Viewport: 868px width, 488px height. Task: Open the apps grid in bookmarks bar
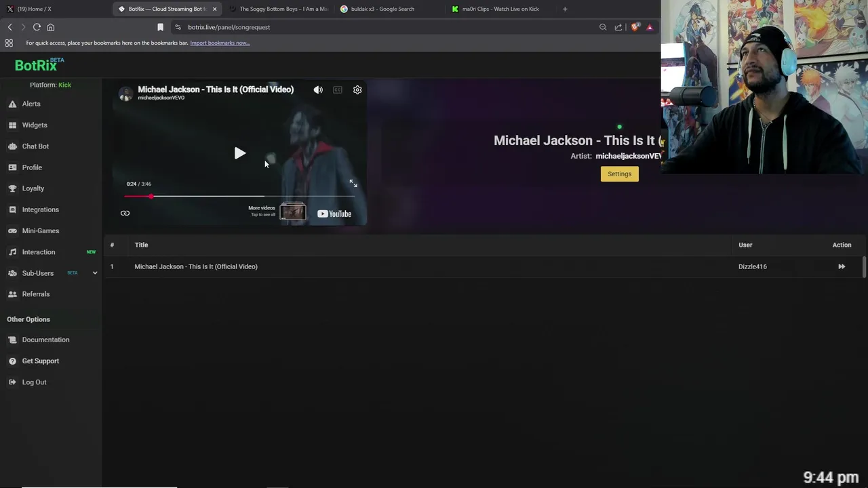[x=9, y=43]
